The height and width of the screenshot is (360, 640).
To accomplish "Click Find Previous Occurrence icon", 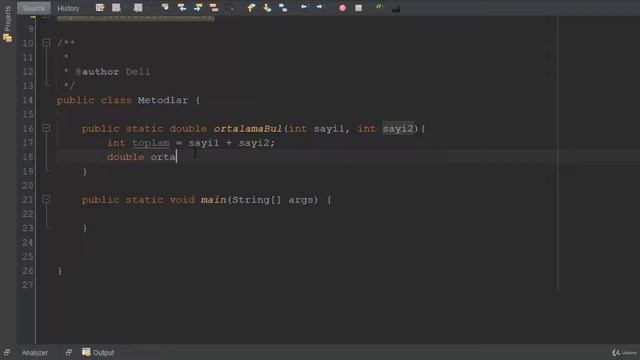I will pyautogui.click(x=182, y=8).
